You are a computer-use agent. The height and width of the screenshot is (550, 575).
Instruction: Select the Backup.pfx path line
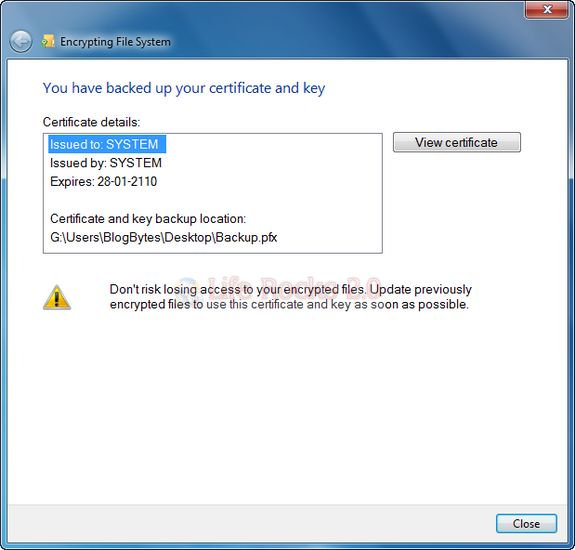(164, 238)
